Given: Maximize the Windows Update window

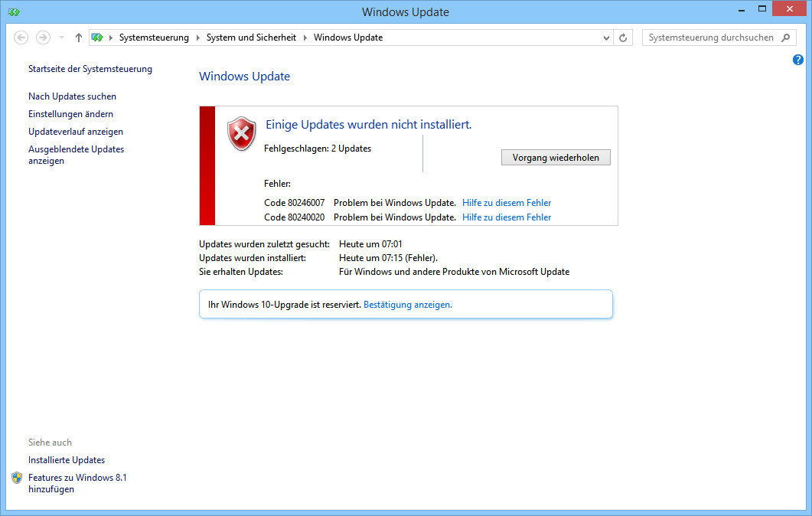Looking at the screenshot, I should [x=762, y=9].
